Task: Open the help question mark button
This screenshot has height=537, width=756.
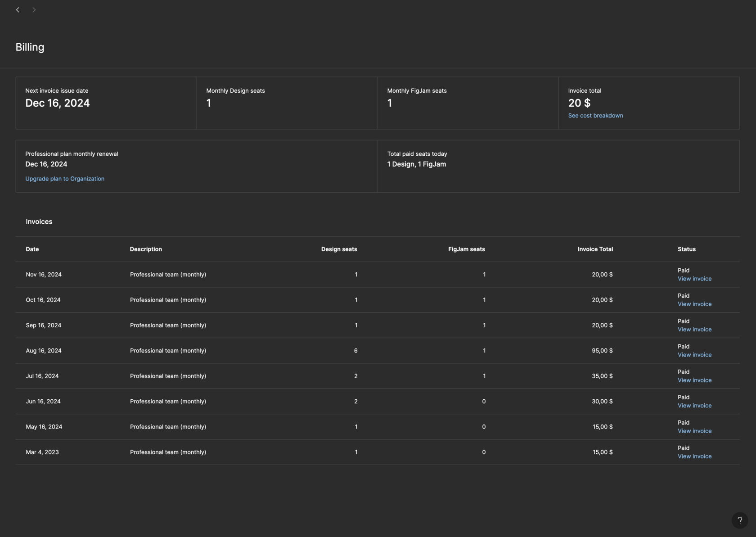Action: 740,520
